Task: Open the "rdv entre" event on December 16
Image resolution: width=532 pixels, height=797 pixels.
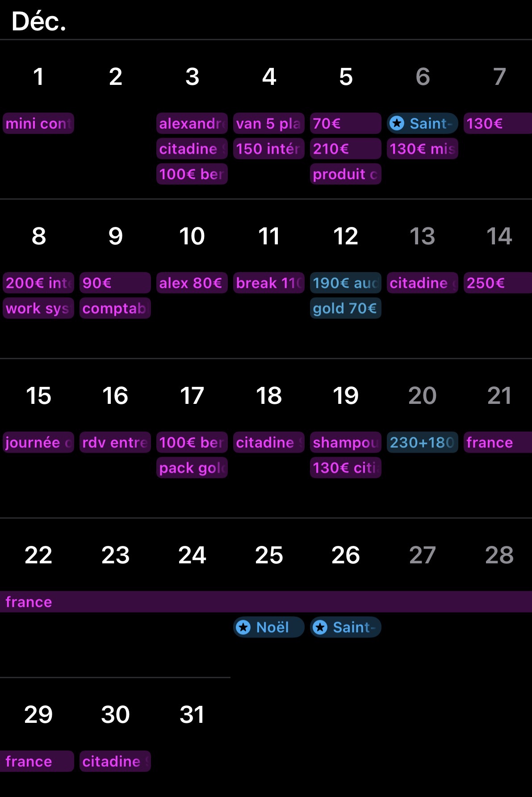Action: [115, 442]
